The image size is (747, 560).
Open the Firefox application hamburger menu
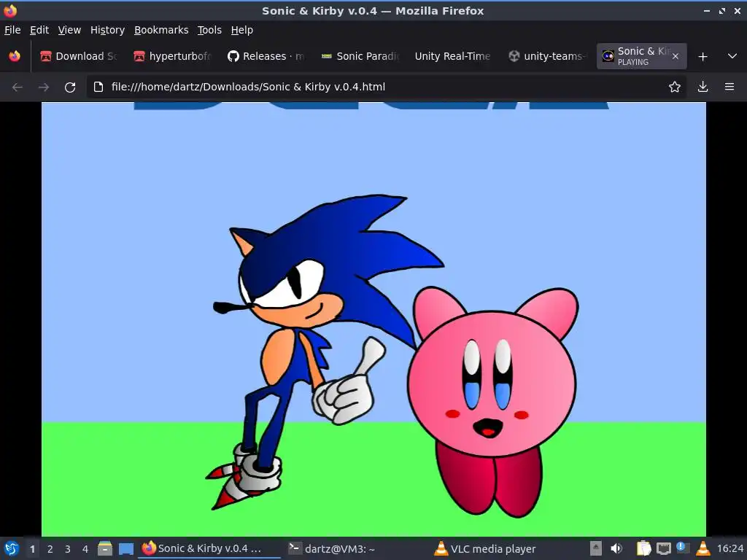[729, 87]
